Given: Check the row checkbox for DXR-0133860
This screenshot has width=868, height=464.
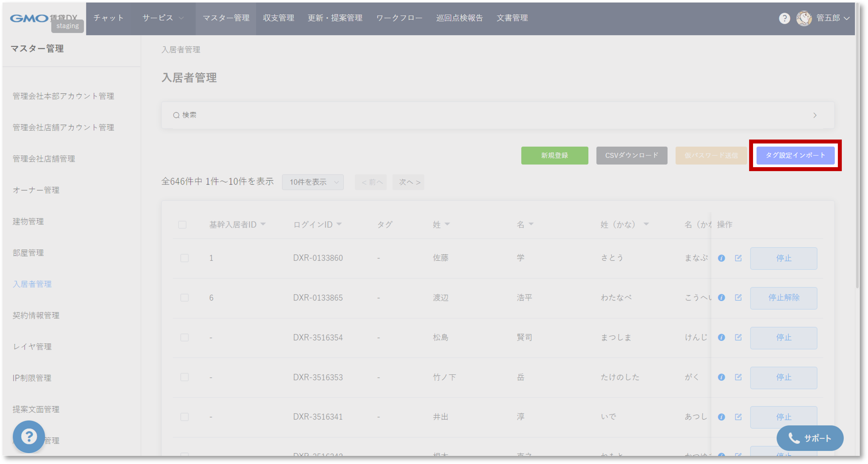Looking at the screenshot, I should (184, 258).
